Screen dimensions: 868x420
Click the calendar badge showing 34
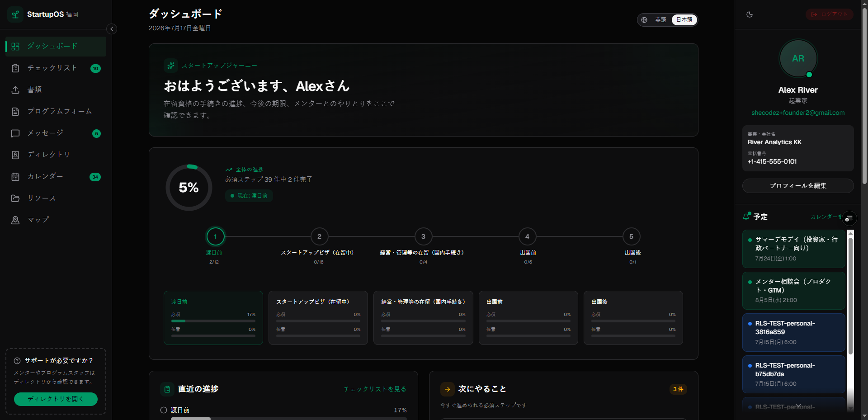coord(95,177)
